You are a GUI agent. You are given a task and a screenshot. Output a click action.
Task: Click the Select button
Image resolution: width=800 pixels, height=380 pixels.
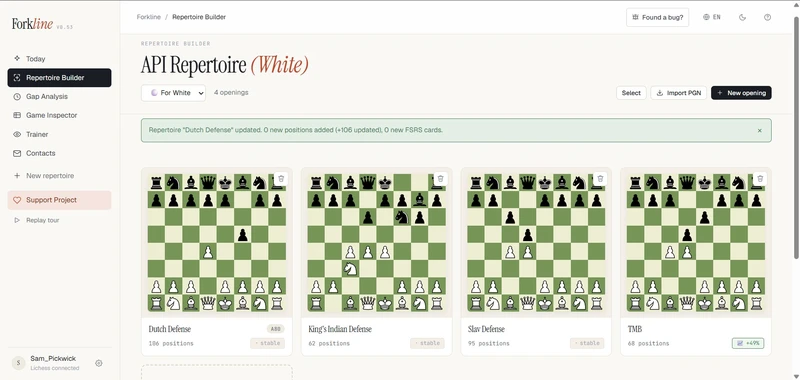coord(631,93)
